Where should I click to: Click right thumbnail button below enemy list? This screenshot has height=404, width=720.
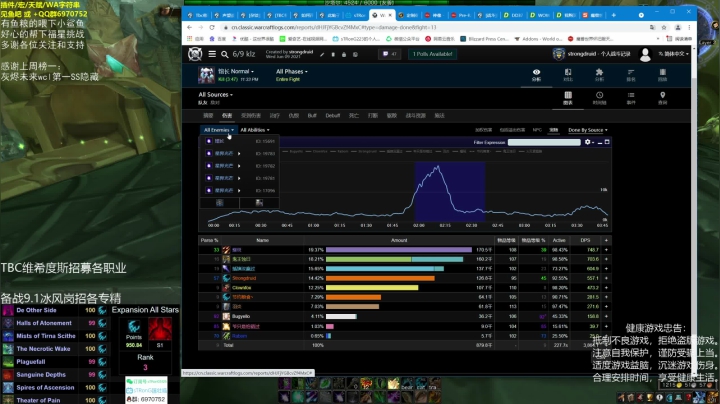[x=259, y=202]
